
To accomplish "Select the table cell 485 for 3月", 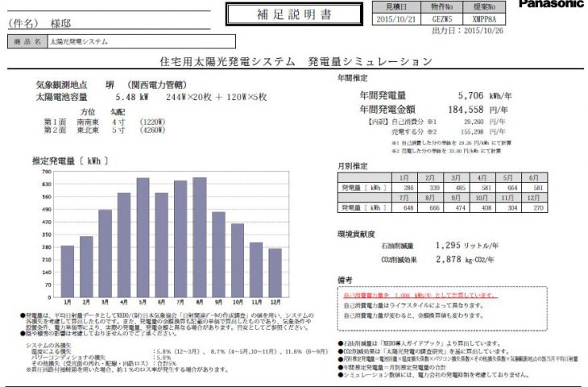I will (x=457, y=188).
